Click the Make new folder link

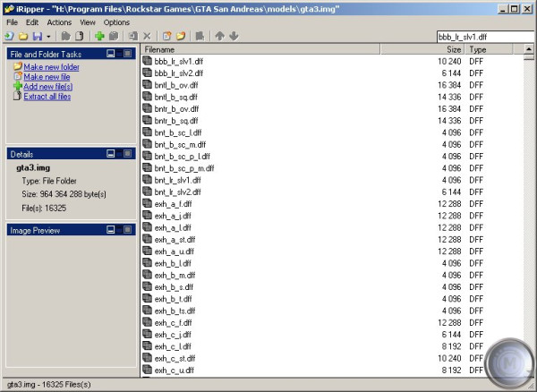tap(51, 67)
